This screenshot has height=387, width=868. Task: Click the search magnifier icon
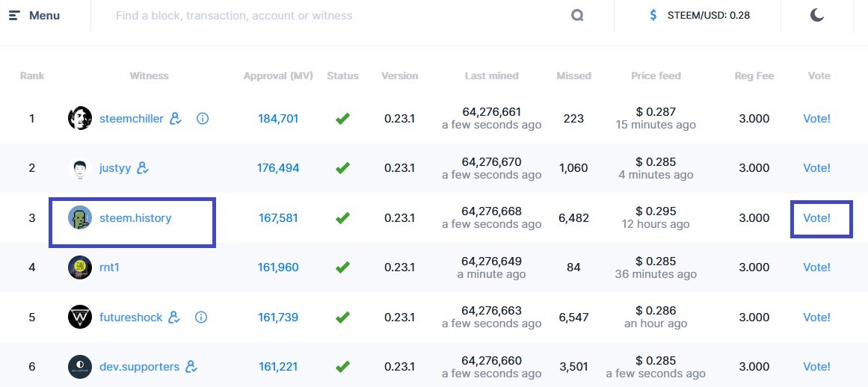tap(577, 16)
